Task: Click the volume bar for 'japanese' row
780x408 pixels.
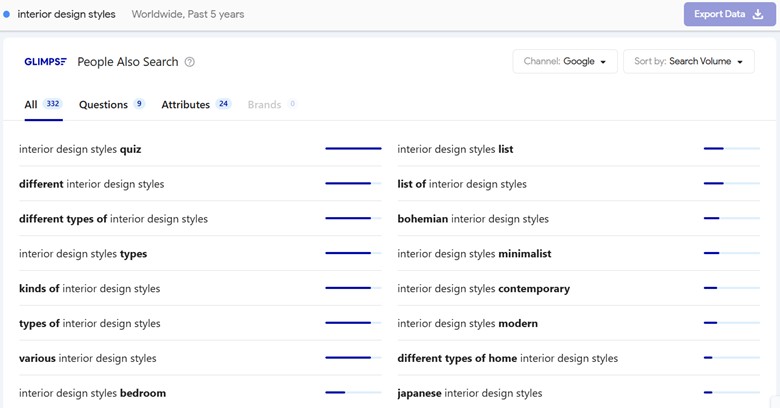Action: click(x=732, y=392)
